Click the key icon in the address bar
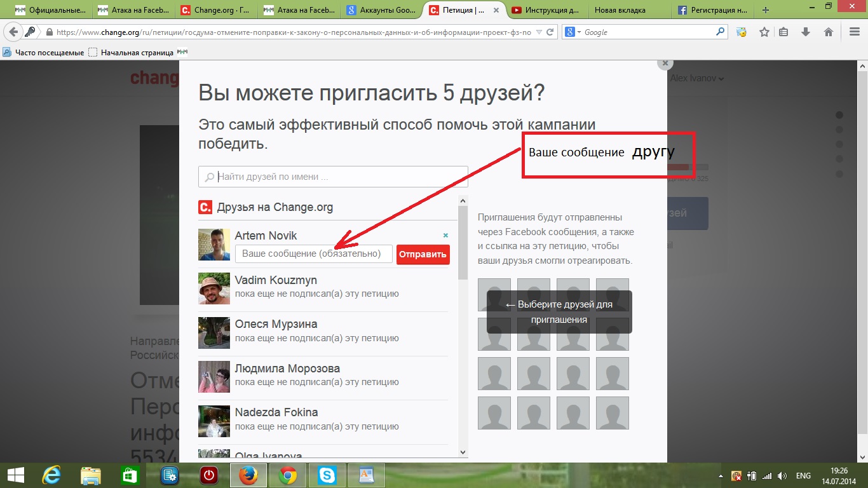Screen dimensions: 868x488 coord(30,32)
